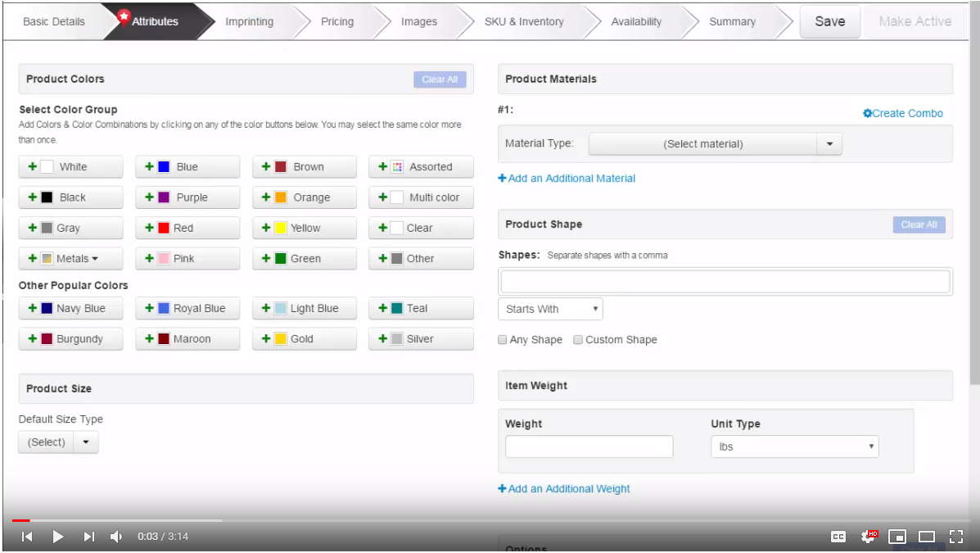Add Brown to product colors
Viewport: 980px width, 553px height.
tap(305, 167)
